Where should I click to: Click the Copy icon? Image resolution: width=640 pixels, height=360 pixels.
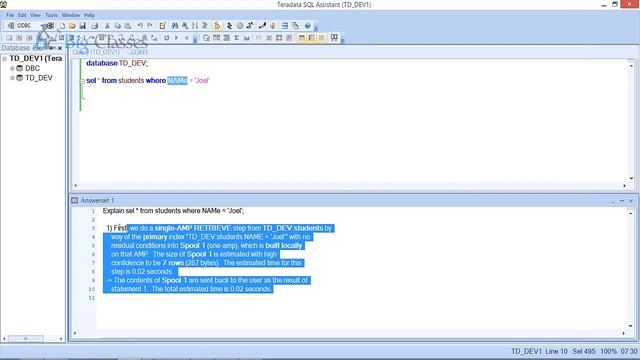pos(117,26)
